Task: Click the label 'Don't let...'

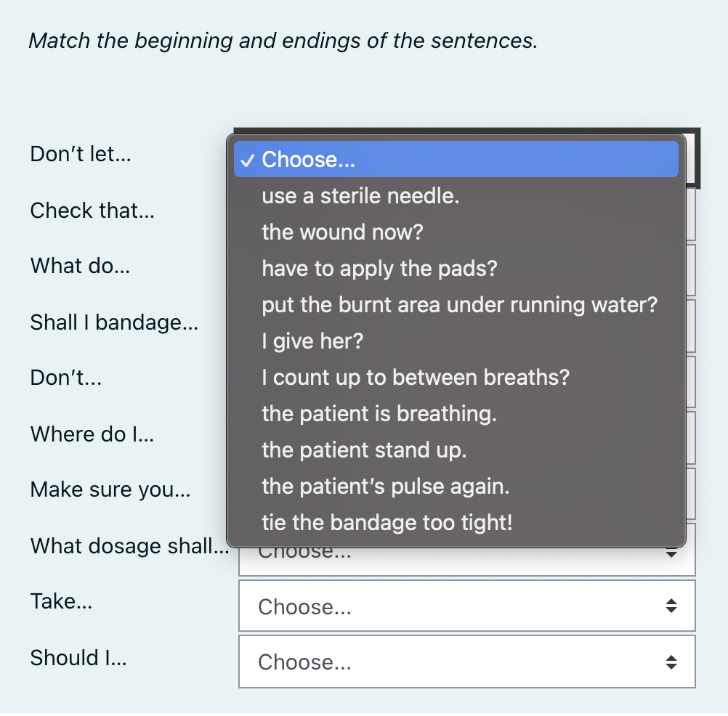Action: click(x=80, y=154)
